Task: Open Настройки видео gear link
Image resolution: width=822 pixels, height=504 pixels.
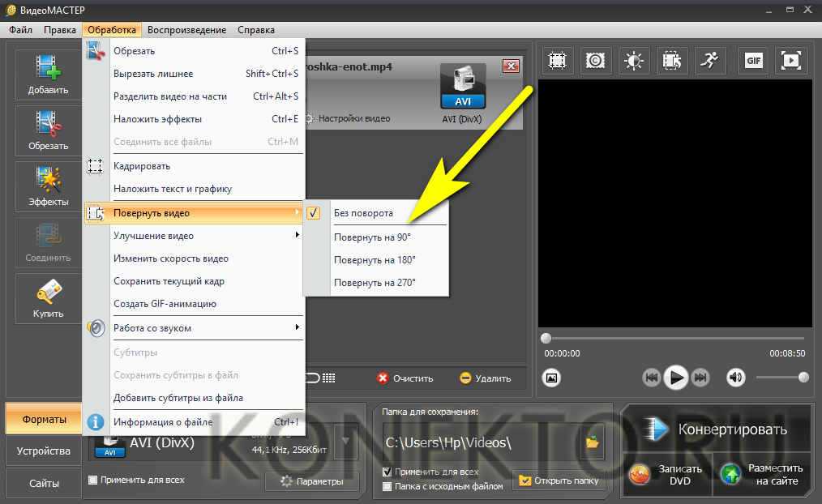Action: [348, 119]
